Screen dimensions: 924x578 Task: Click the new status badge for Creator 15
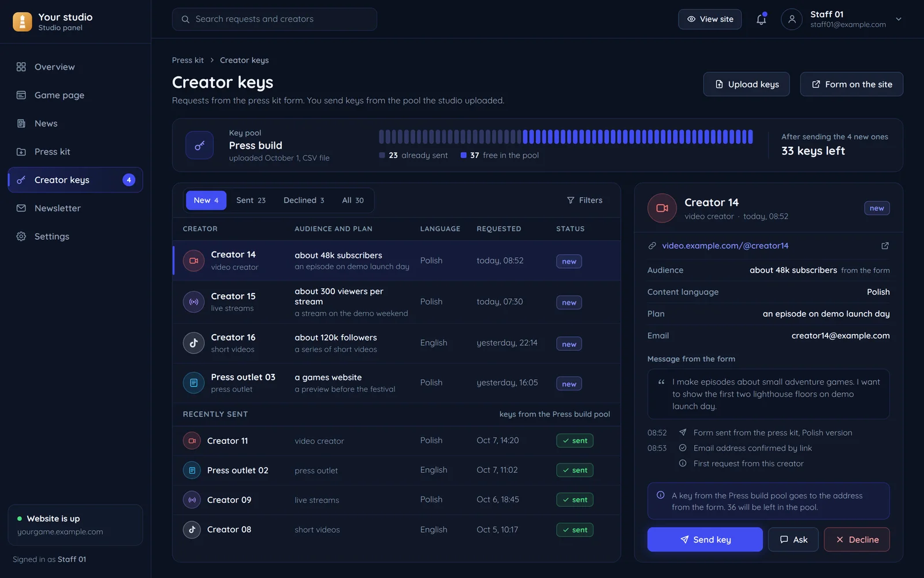[569, 302]
